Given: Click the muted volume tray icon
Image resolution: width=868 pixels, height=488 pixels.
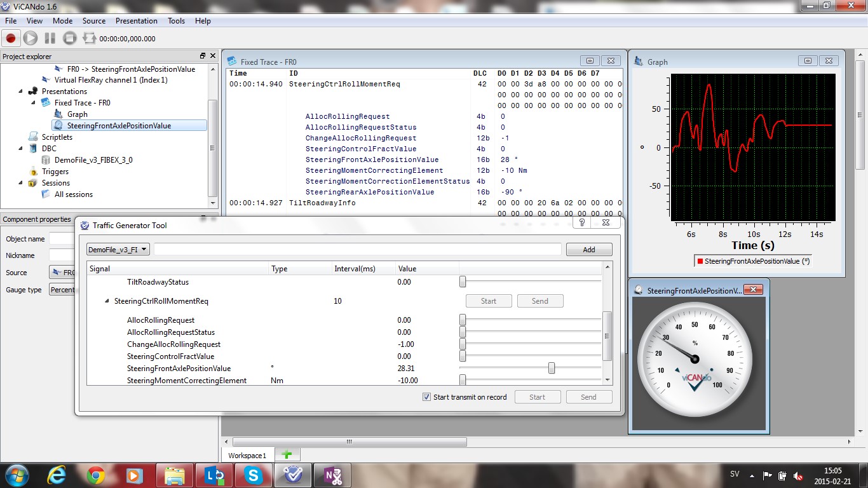Looking at the screenshot, I should [798, 475].
